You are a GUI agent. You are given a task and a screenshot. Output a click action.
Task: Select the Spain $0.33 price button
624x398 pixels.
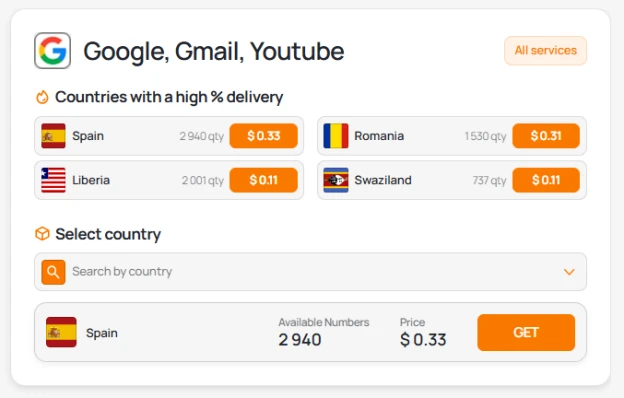[x=263, y=136]
